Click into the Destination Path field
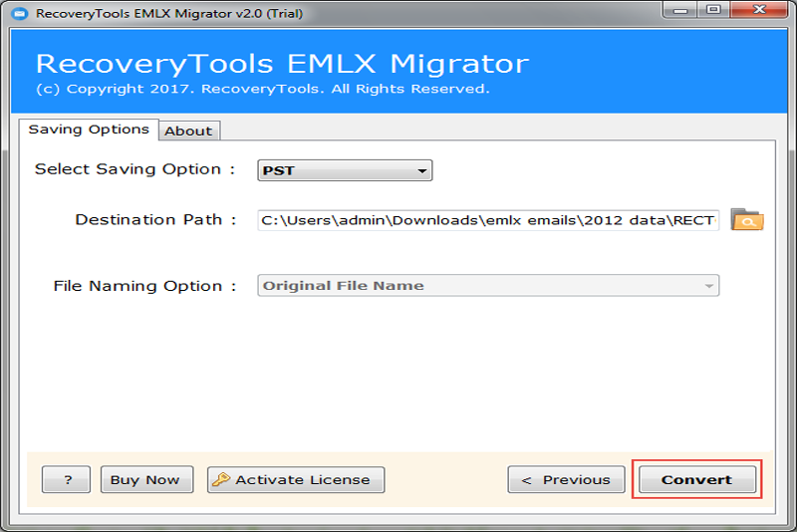The image size is (797, 532). point(488,220)
